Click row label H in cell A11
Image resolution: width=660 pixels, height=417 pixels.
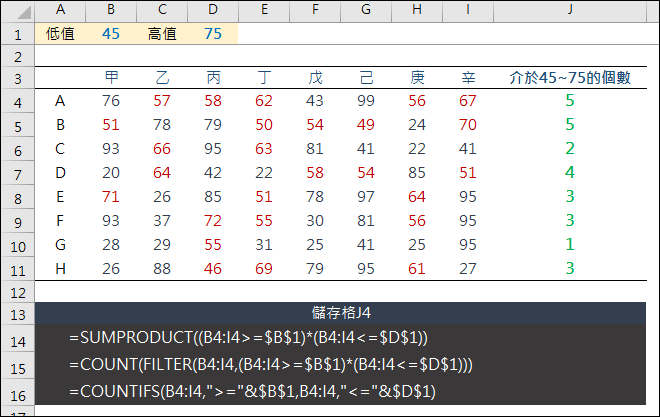pyautogui.click(x=60, y=268)
